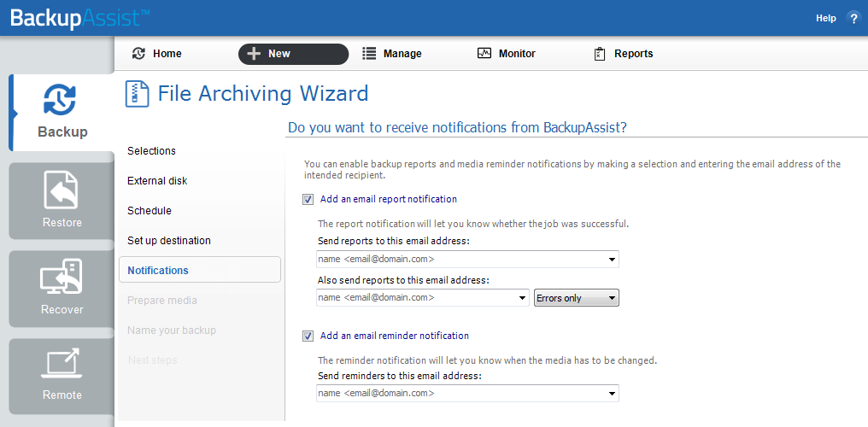Screen dimensions: 868x427
Task: Click the Restore label in sidebar
Action: [x=62, y=222]
